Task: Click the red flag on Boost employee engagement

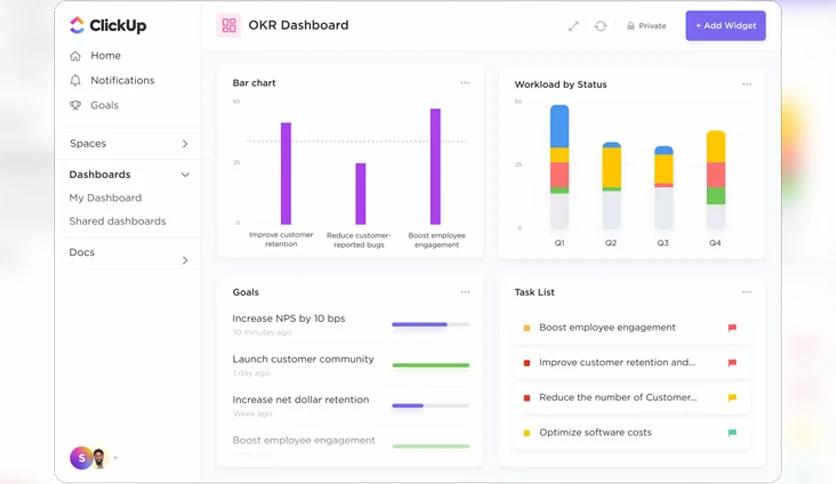Action: click(732, 327)
